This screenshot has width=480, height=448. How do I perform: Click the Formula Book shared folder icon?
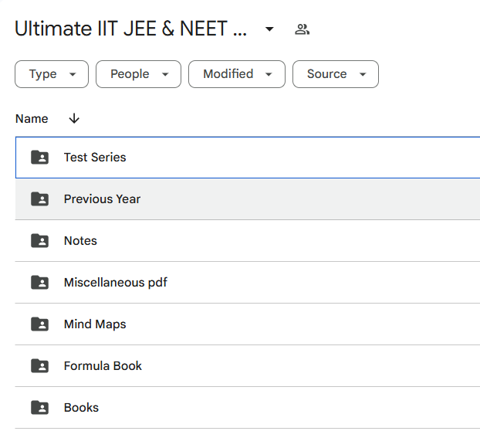pos(39,365)
